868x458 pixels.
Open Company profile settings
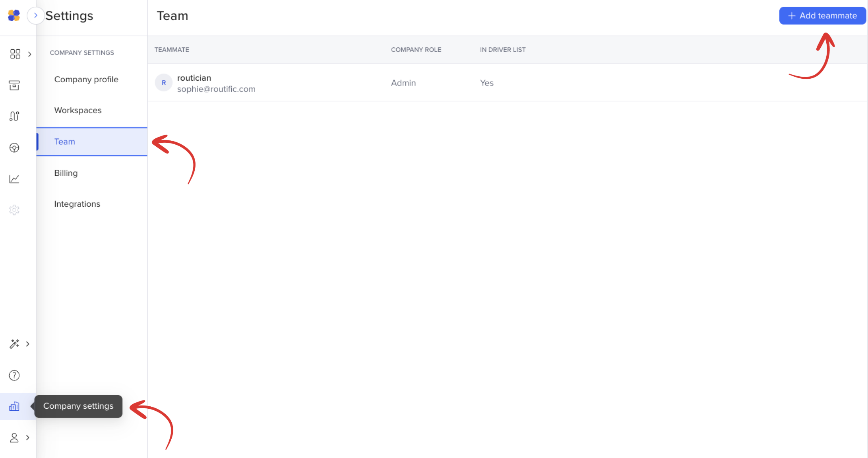pos(86,80)
